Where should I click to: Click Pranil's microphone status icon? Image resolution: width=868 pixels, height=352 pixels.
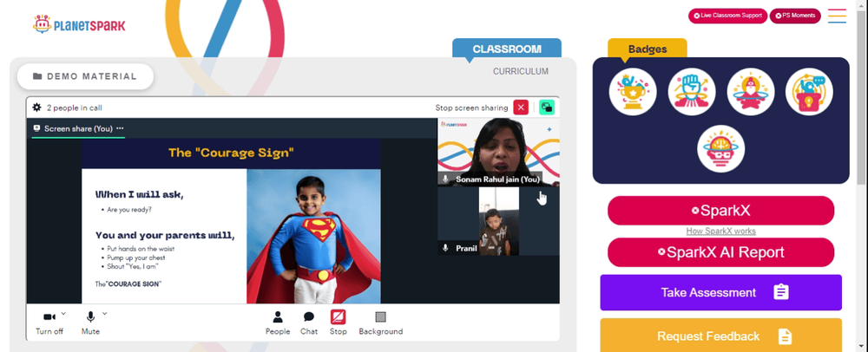point(445,248)
